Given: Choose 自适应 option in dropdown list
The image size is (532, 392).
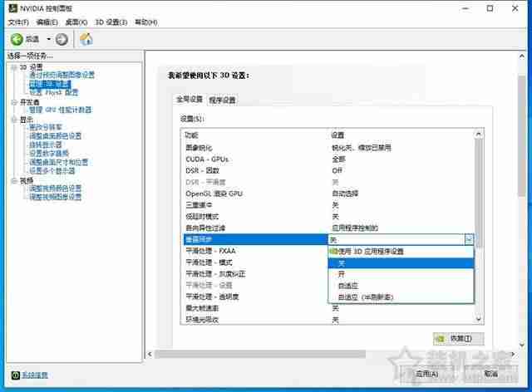Looking at the screenshot, I should click(401, 286).
